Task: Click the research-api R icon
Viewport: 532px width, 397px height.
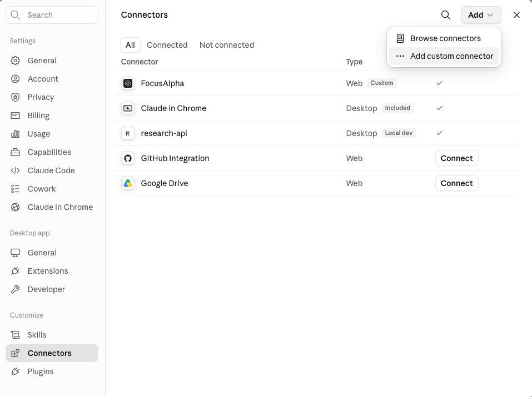Action: point(128,133)
